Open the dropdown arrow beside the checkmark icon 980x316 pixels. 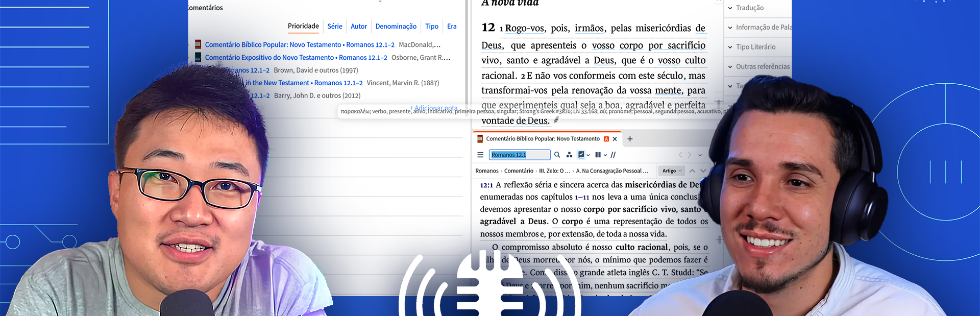pos(589,155)
